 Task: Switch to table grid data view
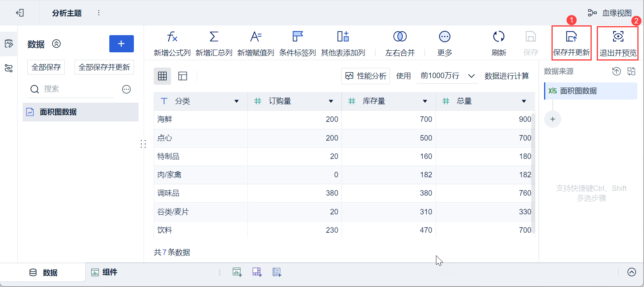(162, 76)
